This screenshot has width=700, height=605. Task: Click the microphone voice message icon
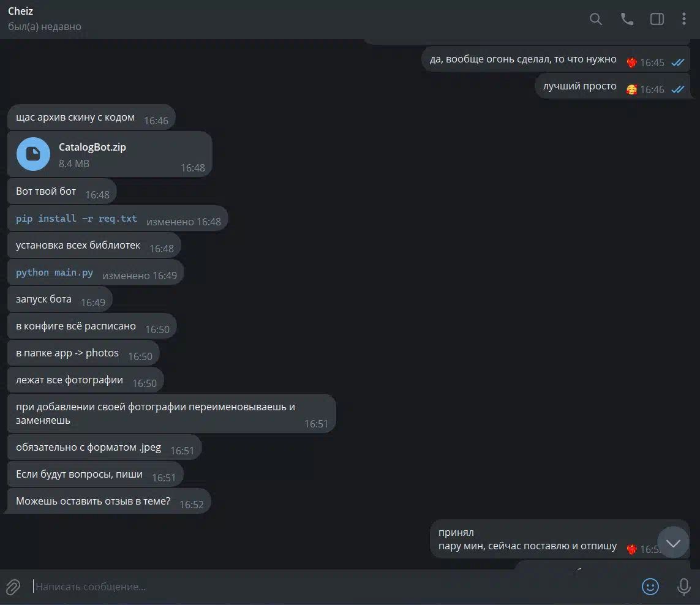pyautogui.click(x=683, y=587)
